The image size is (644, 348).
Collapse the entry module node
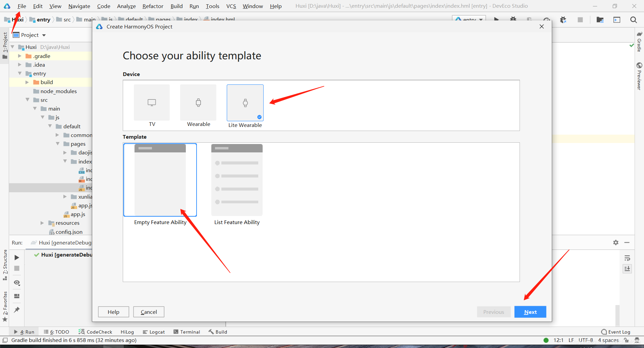(20, 73)
